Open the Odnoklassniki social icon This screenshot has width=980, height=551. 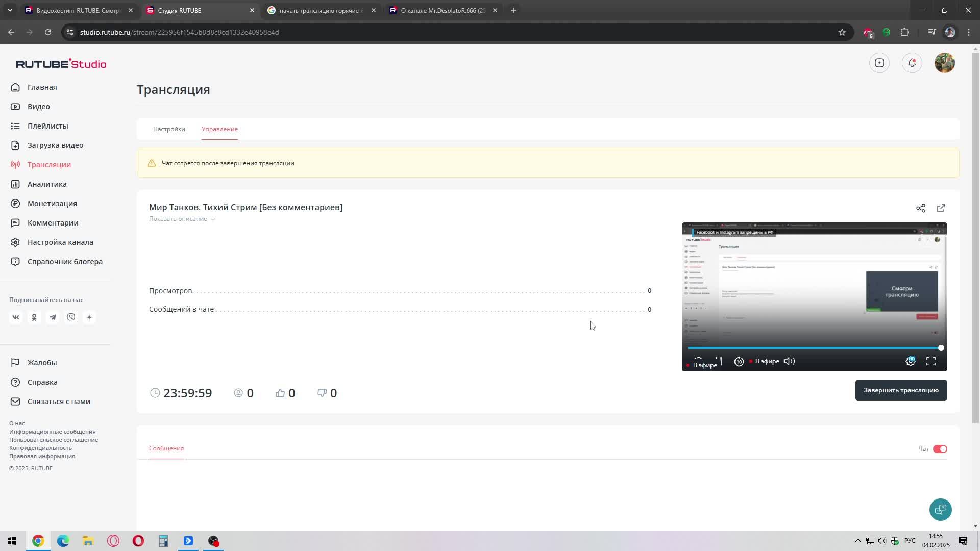34,317
